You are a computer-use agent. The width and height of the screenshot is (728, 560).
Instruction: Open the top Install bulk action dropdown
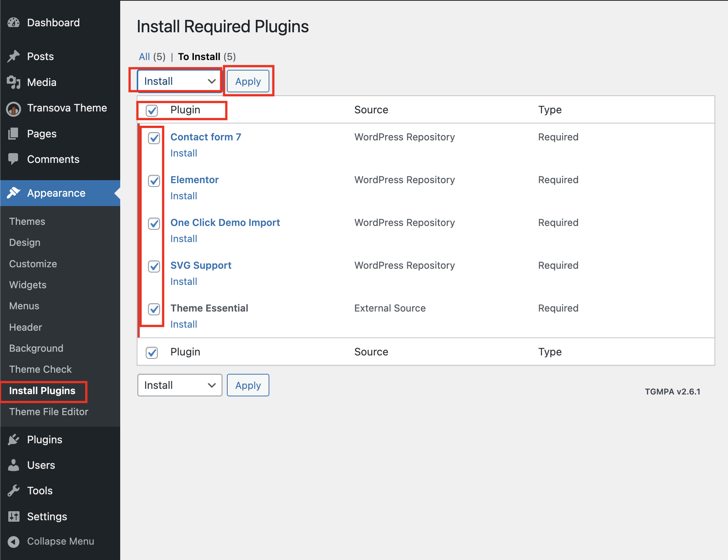[179, 81]
